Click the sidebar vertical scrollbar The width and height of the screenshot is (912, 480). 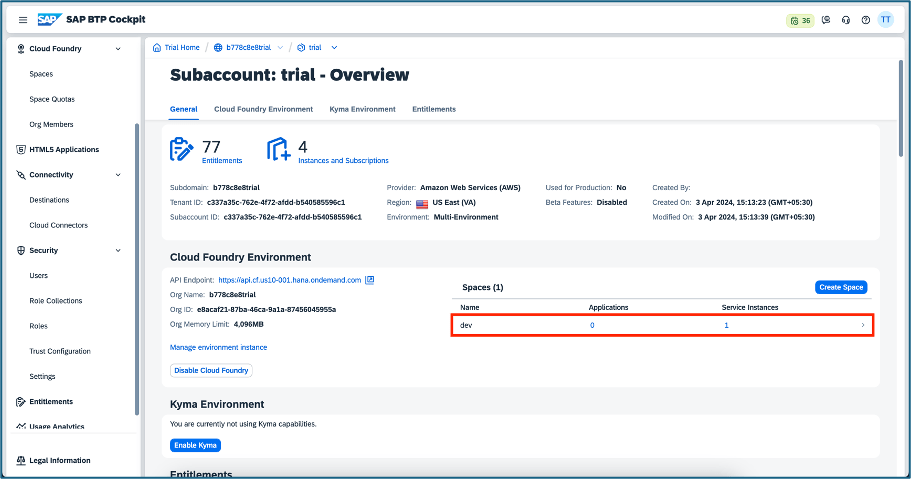coord(137,269)
